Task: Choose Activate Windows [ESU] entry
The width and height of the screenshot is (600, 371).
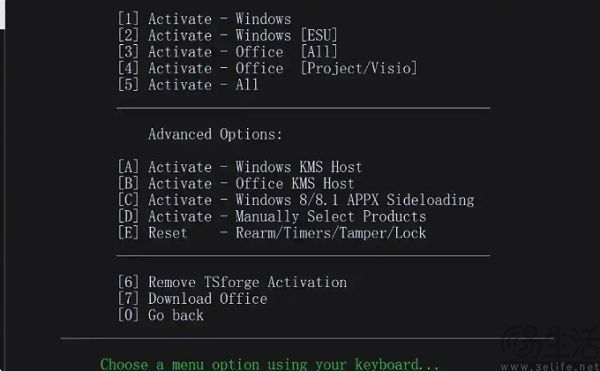Action: tap(227, 35)
